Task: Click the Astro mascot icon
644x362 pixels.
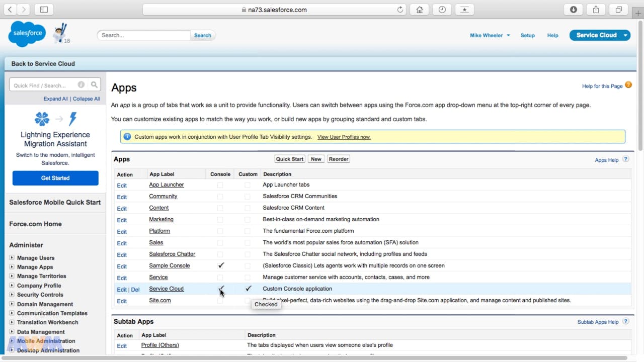Action: [x=61, y=33]
